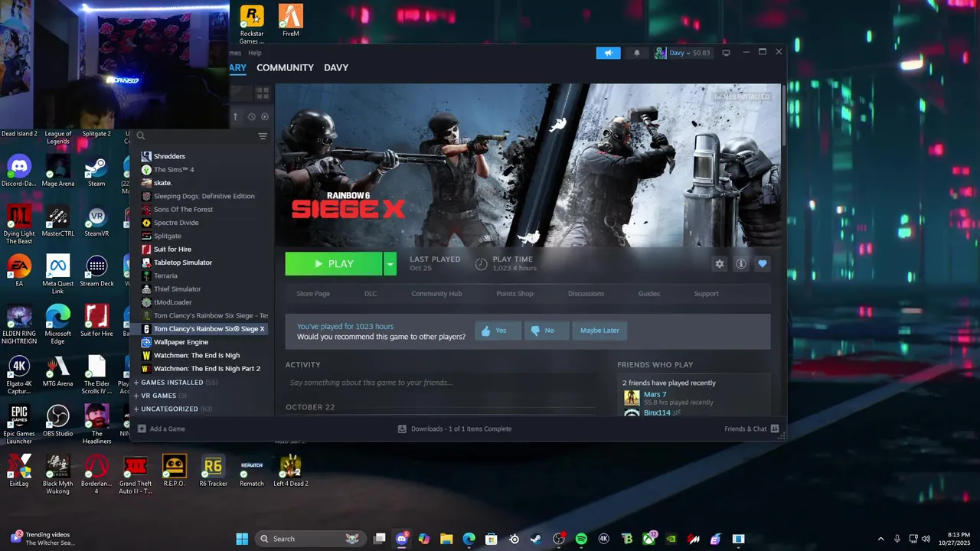Open game settings gear for Siege X
980x551 pixels.
click(x=719, y=264)
